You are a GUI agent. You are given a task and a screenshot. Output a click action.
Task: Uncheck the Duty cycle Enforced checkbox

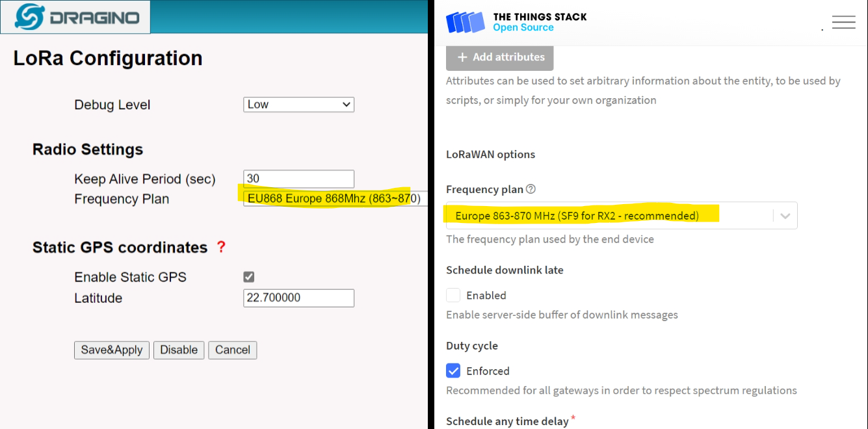point(453,370)
